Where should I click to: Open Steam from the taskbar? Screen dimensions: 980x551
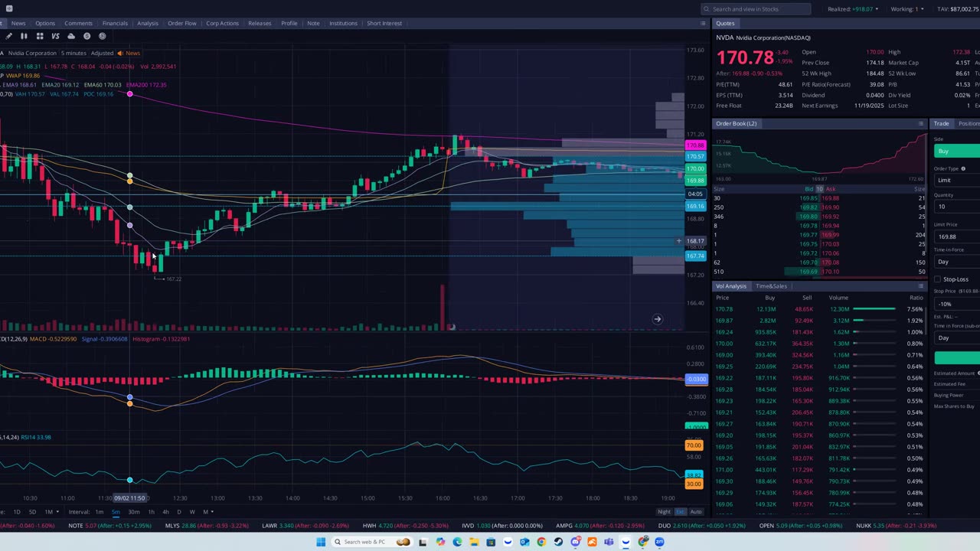[x=558, y=542]
